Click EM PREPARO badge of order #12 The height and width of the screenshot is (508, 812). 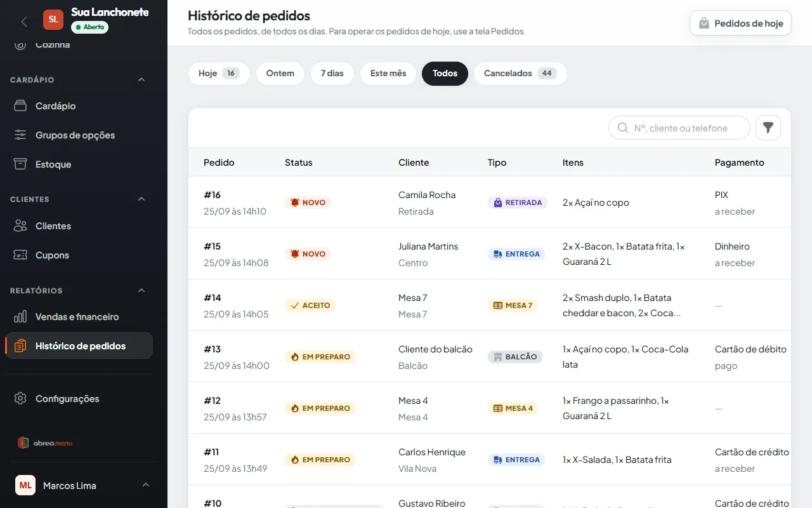point(320,408)
